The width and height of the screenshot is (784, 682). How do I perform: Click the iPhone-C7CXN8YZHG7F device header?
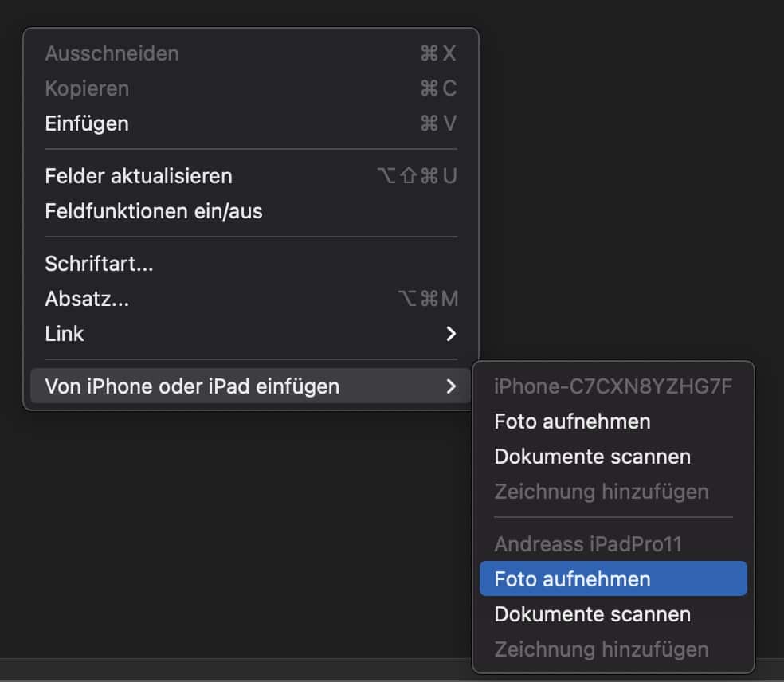tap(613, 386)
